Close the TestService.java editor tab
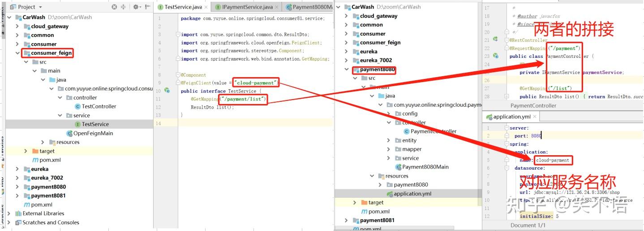 click(x=206, y=7)
